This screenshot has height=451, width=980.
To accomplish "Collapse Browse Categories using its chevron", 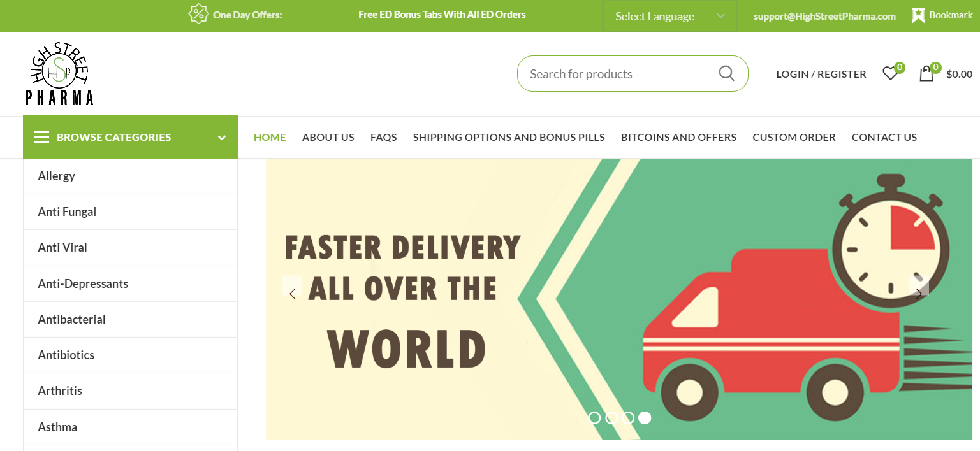I will [222, 138].
